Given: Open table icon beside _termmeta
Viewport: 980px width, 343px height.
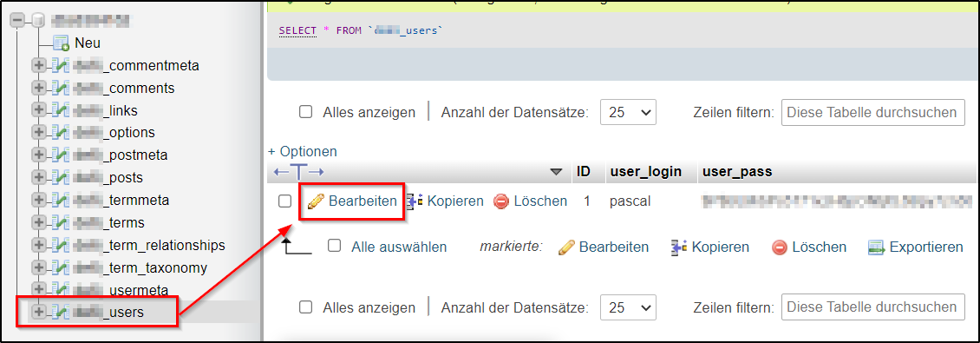Looking at the screenshot, I should [61, 201].
